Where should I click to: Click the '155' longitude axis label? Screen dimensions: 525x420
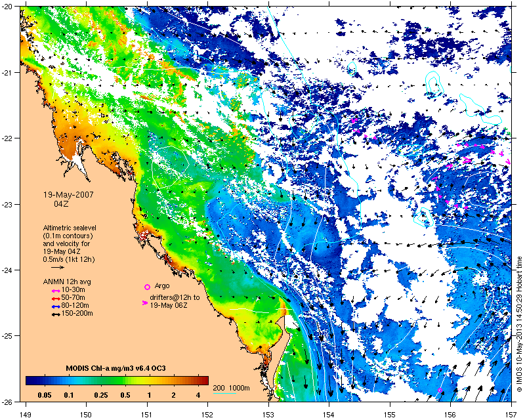[390, 415]
